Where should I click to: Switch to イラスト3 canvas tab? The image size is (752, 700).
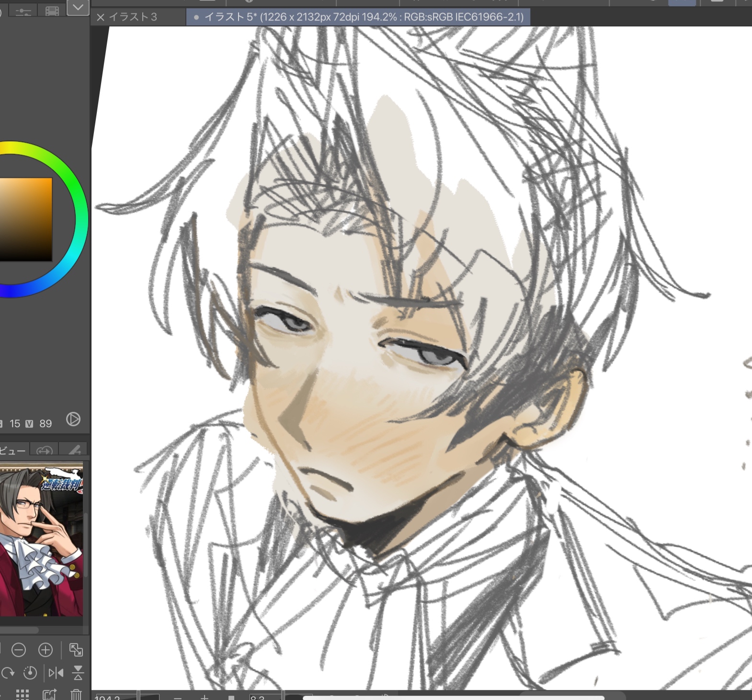[133, 17]
